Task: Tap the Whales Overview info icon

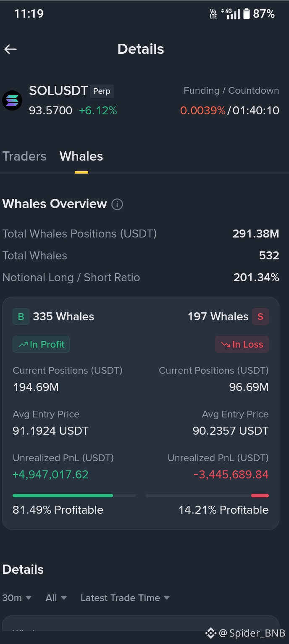Action: tap(117, 204)
